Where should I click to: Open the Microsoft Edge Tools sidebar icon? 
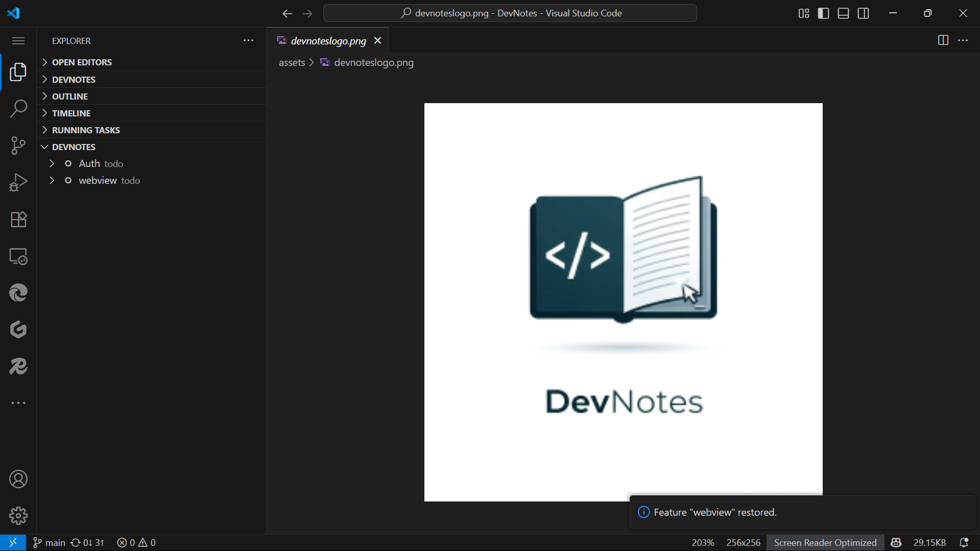(18, 293)
